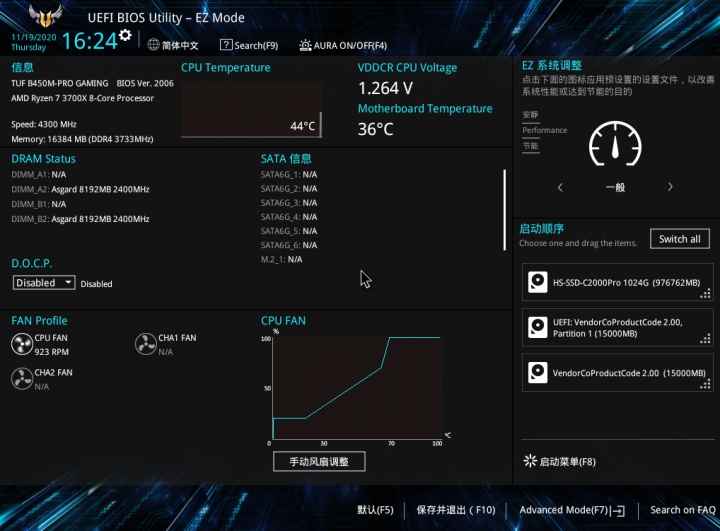Click the 节能 power saving label
This screenshot has height=531, width=720.
[x=530, y=146]
